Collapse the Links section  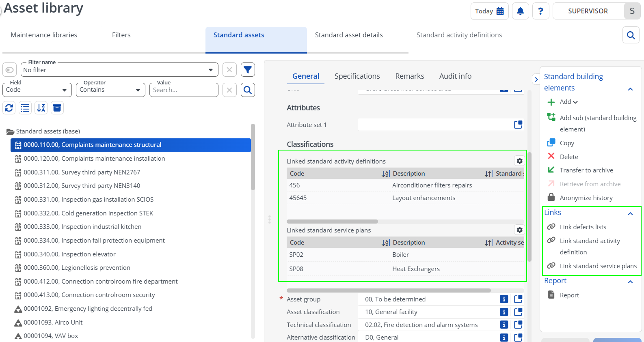coord(630,214)
